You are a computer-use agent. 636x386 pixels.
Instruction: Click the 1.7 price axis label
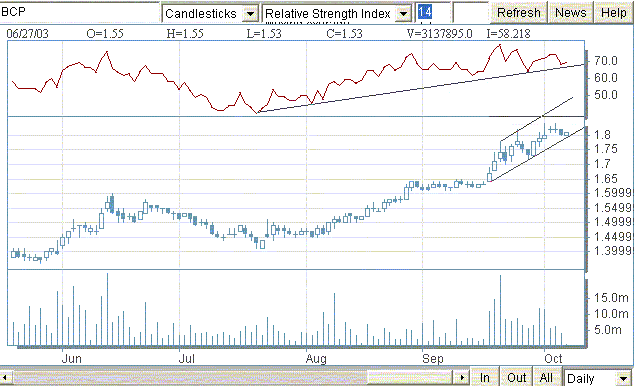pyautogui.click(x=602, y=164)
